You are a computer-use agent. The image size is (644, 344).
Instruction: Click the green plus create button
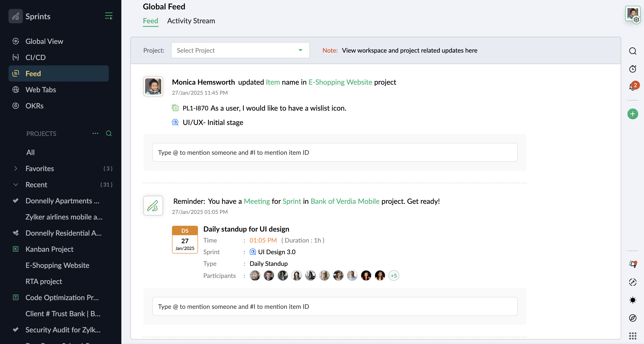tap(633, 114)
